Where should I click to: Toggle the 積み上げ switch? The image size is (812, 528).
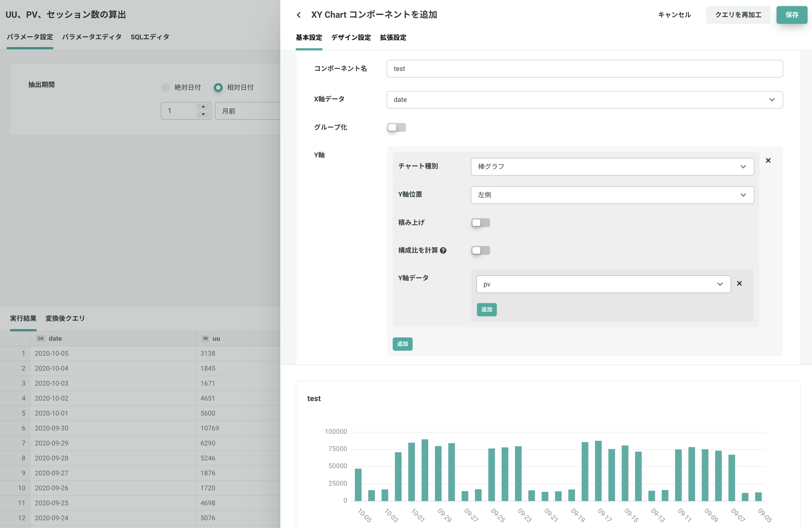pos(481,222)
